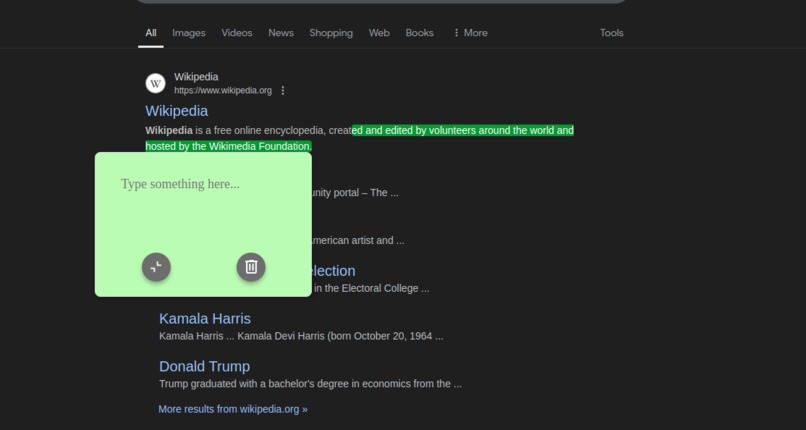Click the partially hidden election link

click(x=333, y=271)
